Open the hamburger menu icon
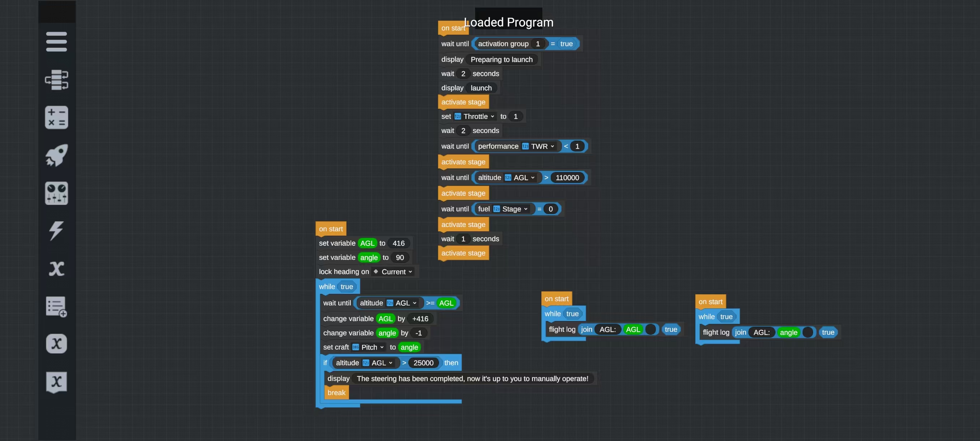The image size is (980, 441). [x=56, y=42]
